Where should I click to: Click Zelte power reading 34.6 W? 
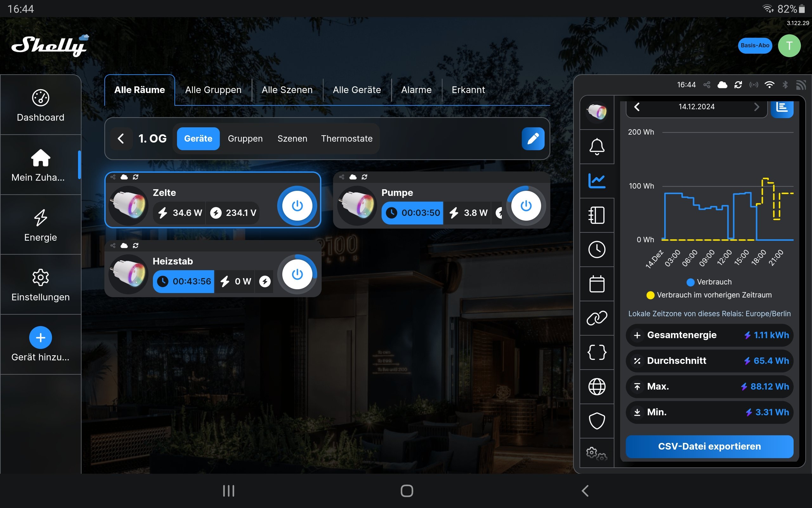click(180, 213)
